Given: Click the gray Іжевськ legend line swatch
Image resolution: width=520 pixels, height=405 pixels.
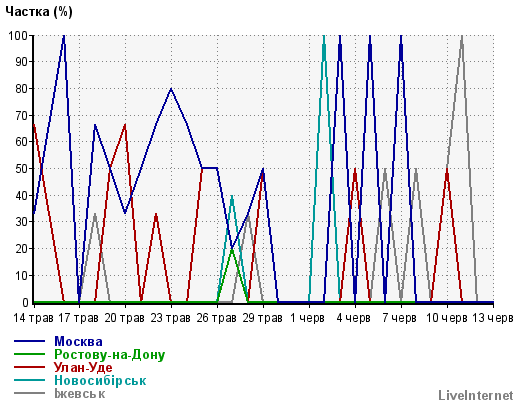Looking at the screenshot, I should click(x=29, y=393).
